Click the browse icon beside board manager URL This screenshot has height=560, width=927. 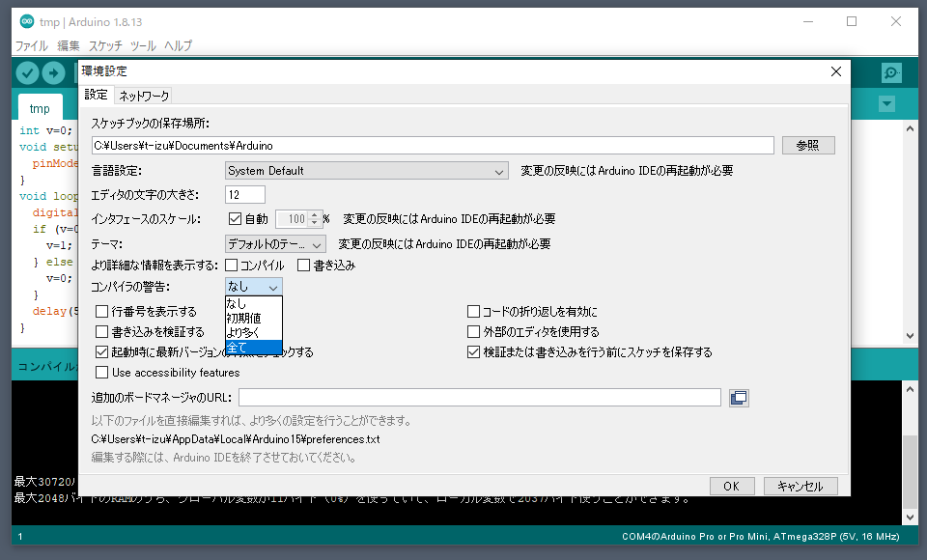(x=739, y=398)
